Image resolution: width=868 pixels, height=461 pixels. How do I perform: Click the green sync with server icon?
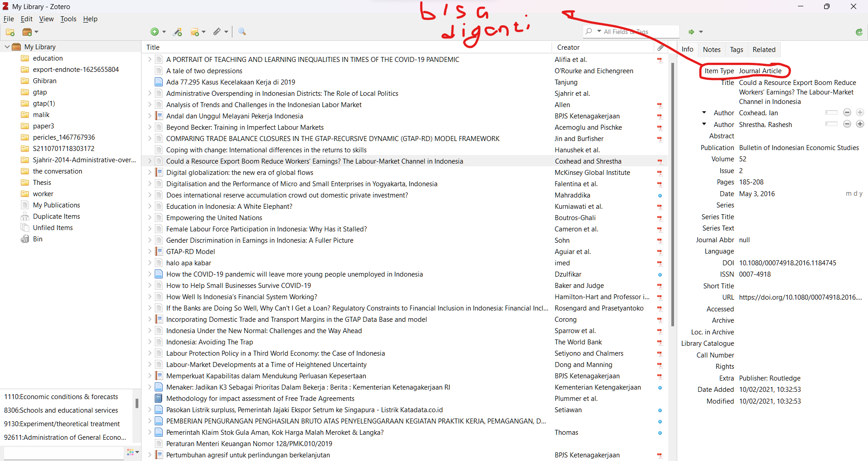coord(859,32)
